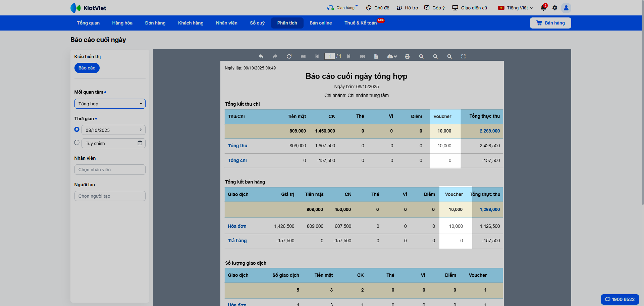Click the Bán hàng button
This screenshot has height=306, width=644.
click(x=550, y=23)
